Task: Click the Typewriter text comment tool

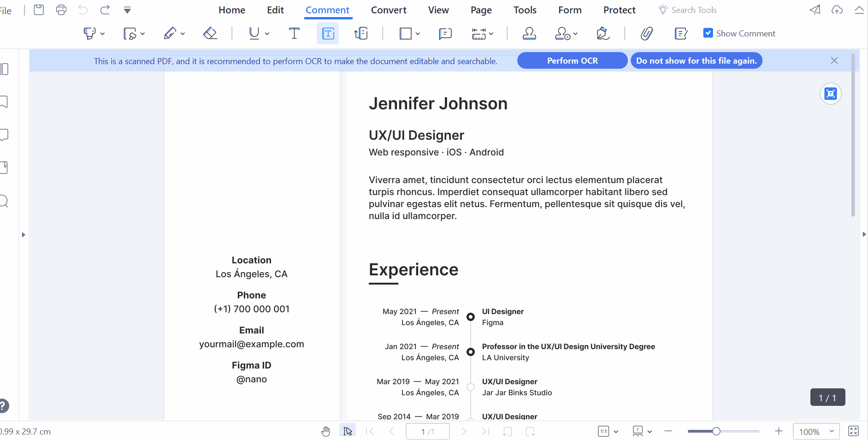Action: click(294, 33)
